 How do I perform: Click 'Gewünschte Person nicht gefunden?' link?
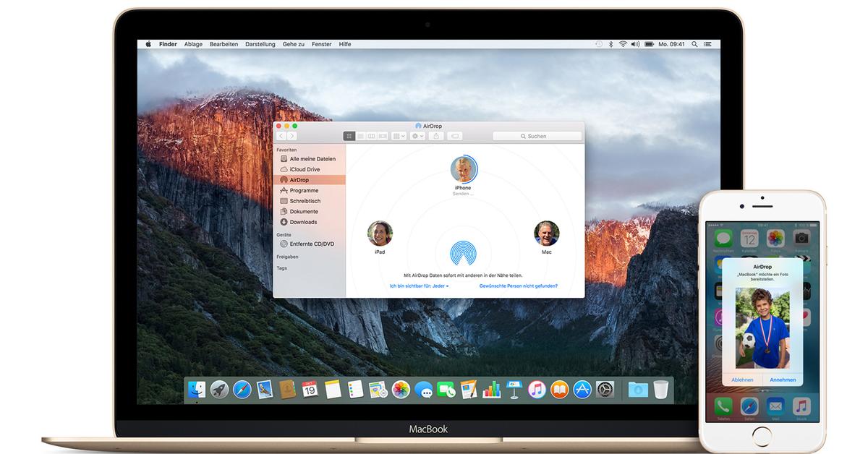(x=518, y=286)
